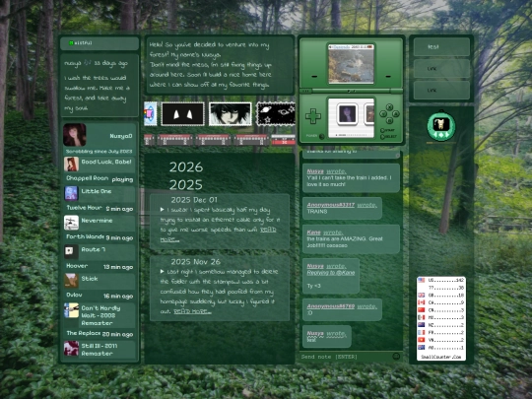Click the Nusya0 username
This screenshot has height=399, width=532.
click(x=121, y=136)
